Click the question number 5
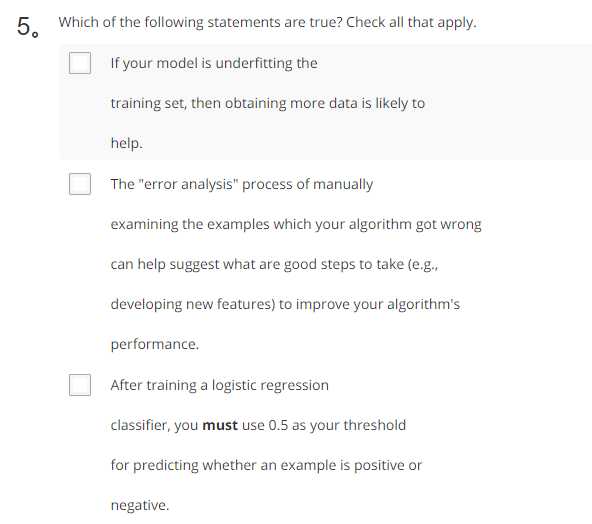592x524 pixels. tap(28, 27)
